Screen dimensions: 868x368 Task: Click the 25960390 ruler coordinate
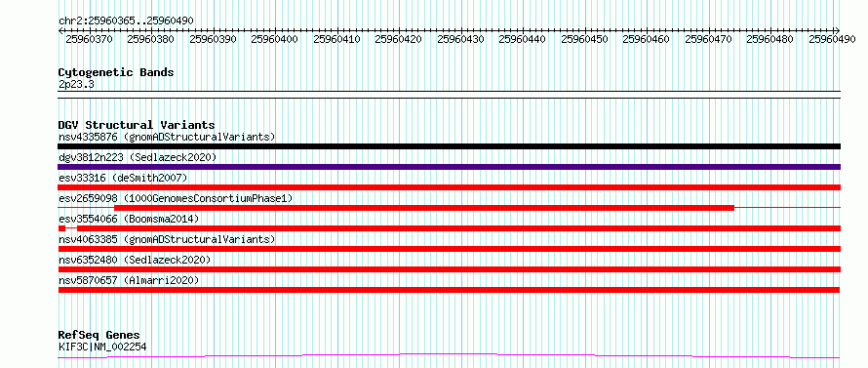click(214, 39)
